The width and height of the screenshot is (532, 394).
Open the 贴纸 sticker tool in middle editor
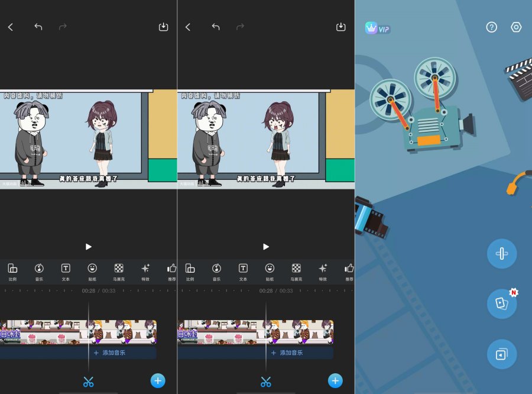point(270,271)
